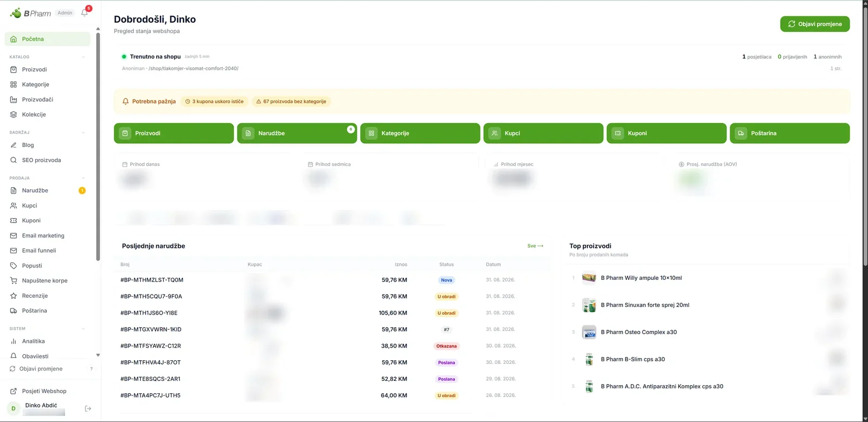Click the sidebar scrollbar down arrow
Image resolution: width=868 pixels, height=422 pixels.
pyautogui.click(x=98, y=355)
